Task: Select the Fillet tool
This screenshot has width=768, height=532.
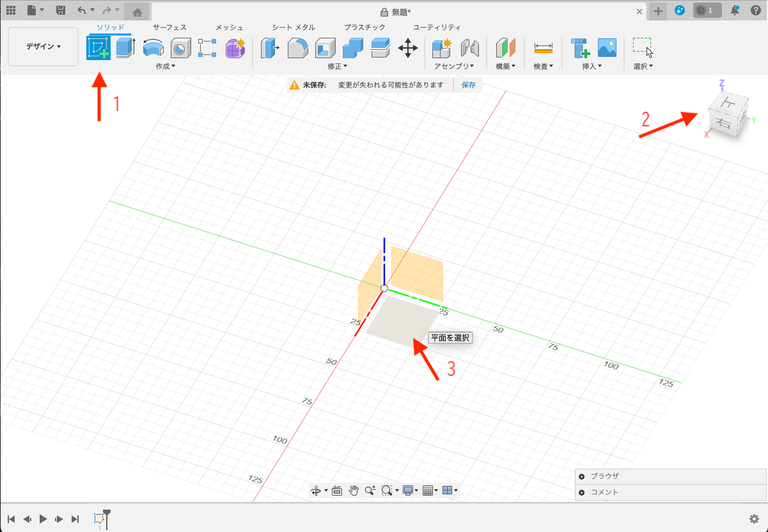Action: pyautogui.click(x=297, y=49)
